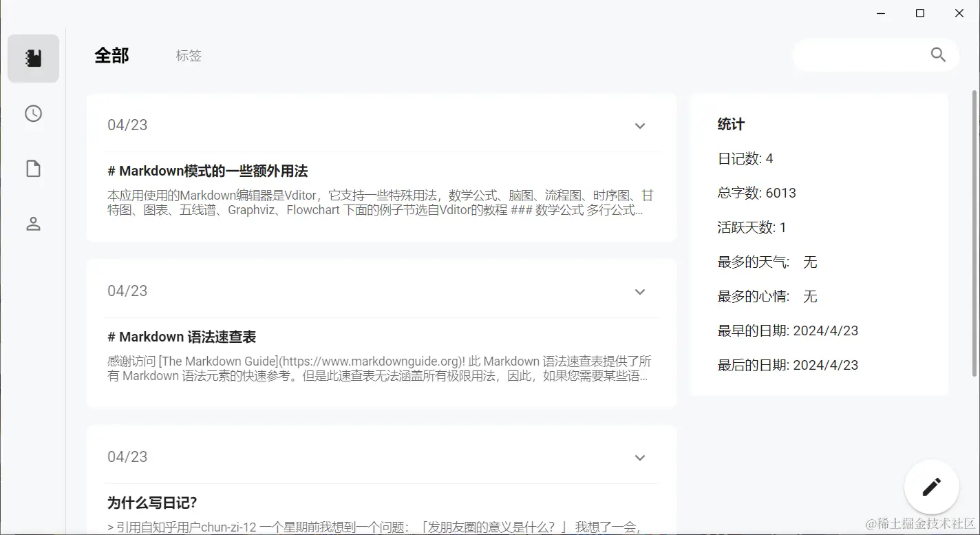The image size is (980, 535).
Task: Open the document page sidebar icon
Action: (33, 169)
